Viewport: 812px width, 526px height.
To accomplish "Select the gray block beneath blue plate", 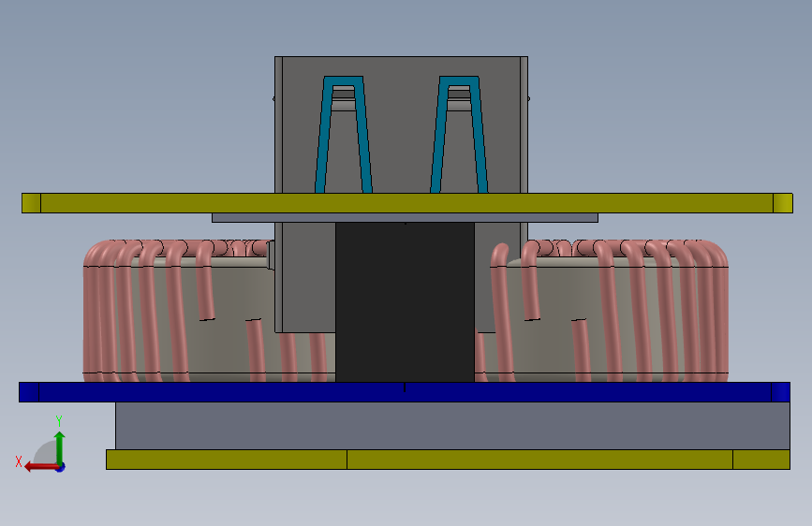I will click(452, 426).
